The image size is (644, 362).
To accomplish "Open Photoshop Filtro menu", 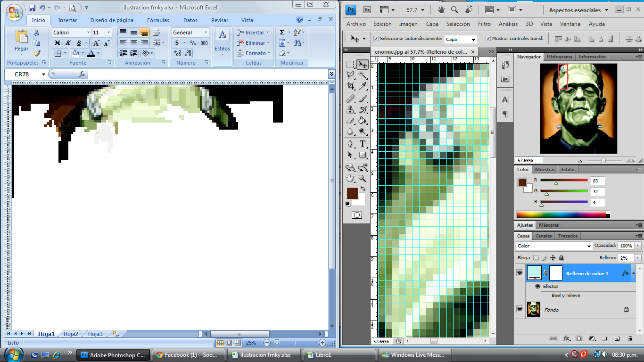I will pos(484,24).
